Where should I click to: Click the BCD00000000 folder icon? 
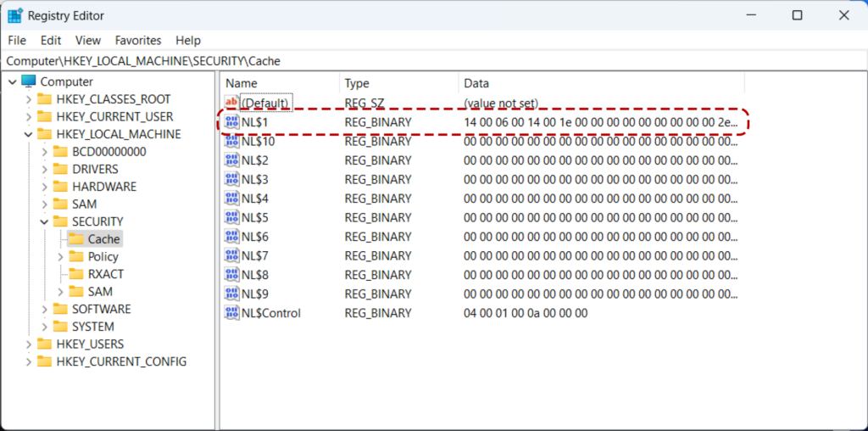(x=60, y=152)
